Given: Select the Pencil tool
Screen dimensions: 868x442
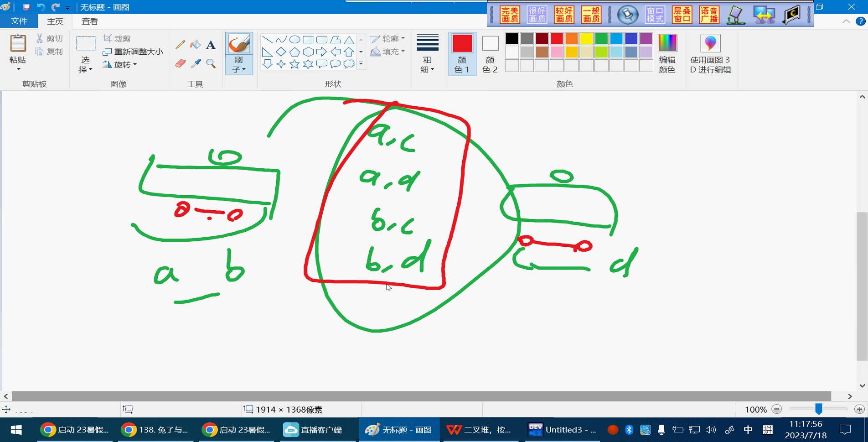Looking at the screenshot, I should [180, 44].
